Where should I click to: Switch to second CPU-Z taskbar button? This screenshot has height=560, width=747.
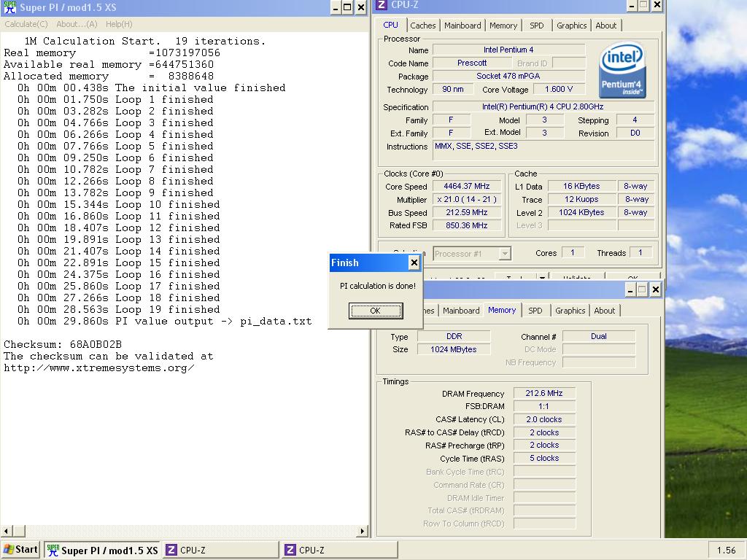point(340,550)
